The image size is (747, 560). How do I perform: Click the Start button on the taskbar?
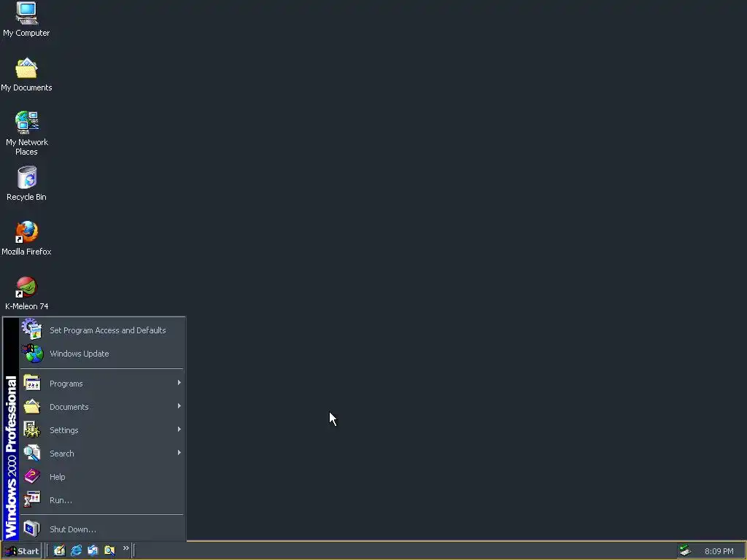tap(21, 551)
